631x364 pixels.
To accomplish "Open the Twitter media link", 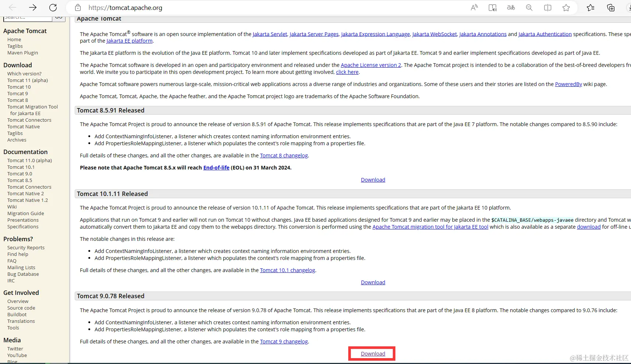I will click(x=15, y=349).
